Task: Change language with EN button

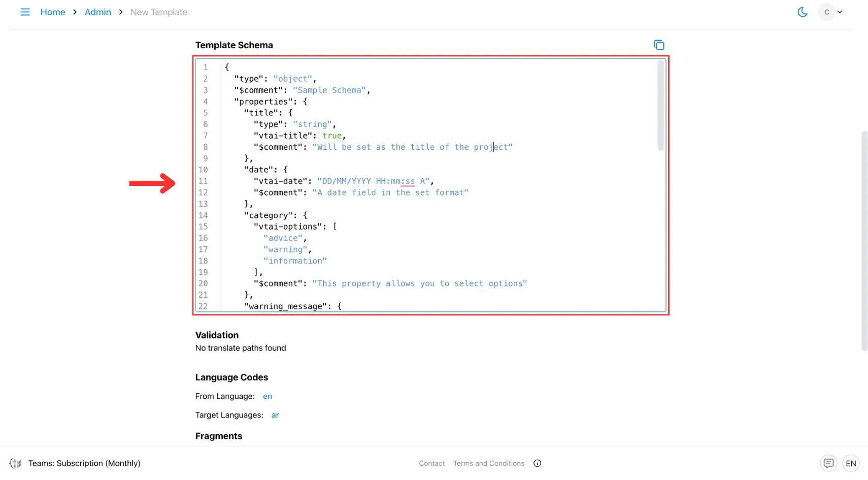Action: click(x=851, y=463)
